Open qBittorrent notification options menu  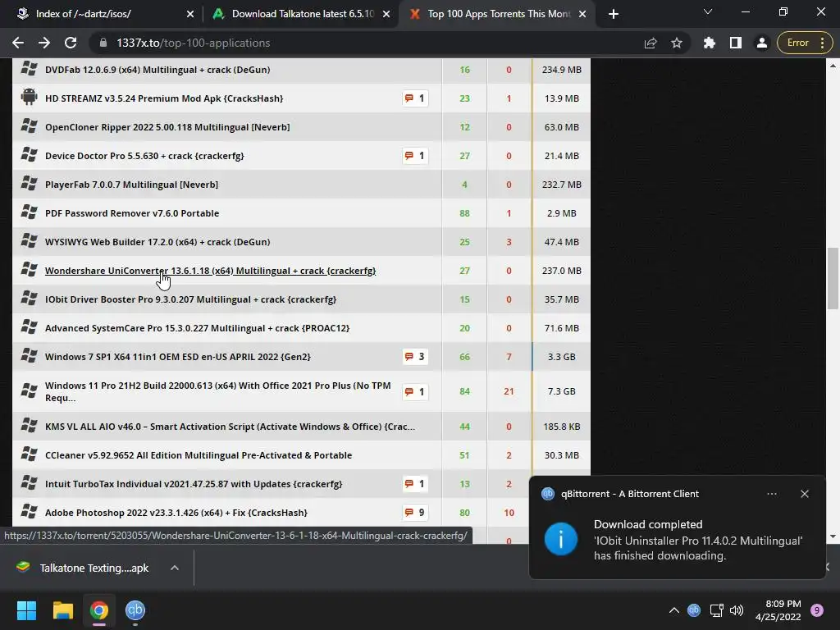point(772,494)
